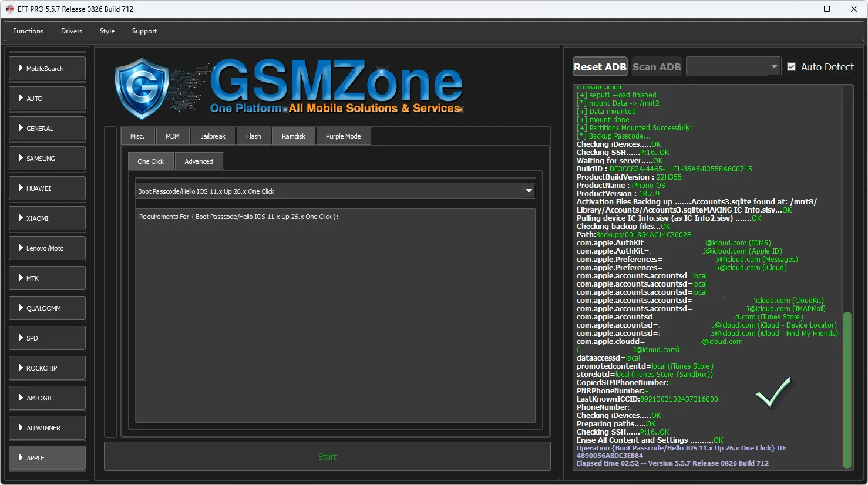868x485 pixels.
Task: Expand the MobileSearch sidebar section
Action: [48, 69]
